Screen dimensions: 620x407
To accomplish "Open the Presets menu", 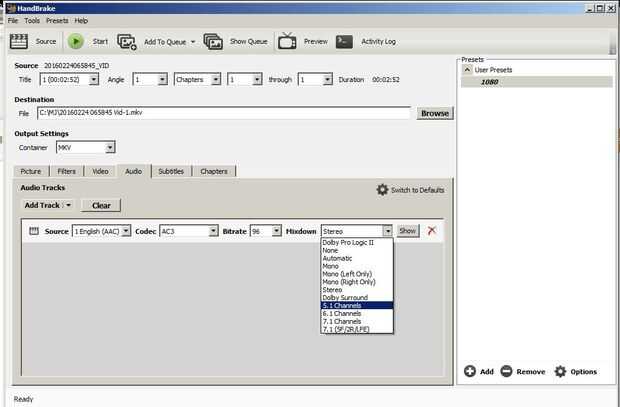I will tap(57, 21).
